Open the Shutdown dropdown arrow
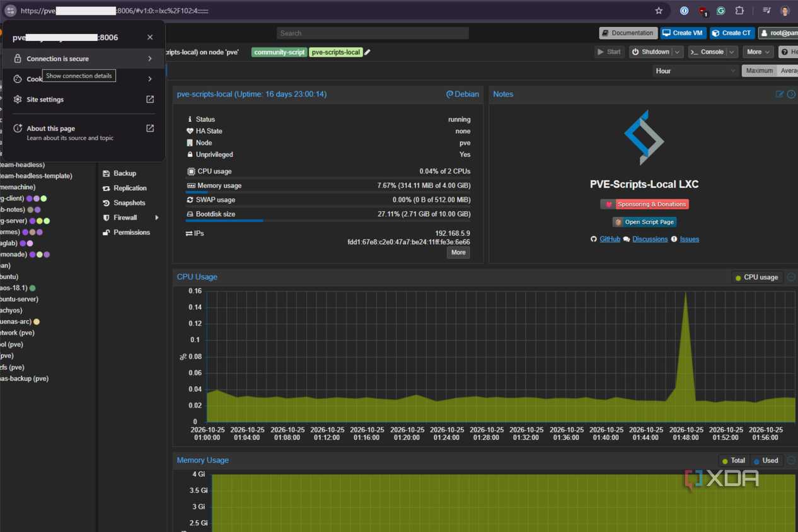The width and height of the screenshot is (798, 532). coord(677,52)
